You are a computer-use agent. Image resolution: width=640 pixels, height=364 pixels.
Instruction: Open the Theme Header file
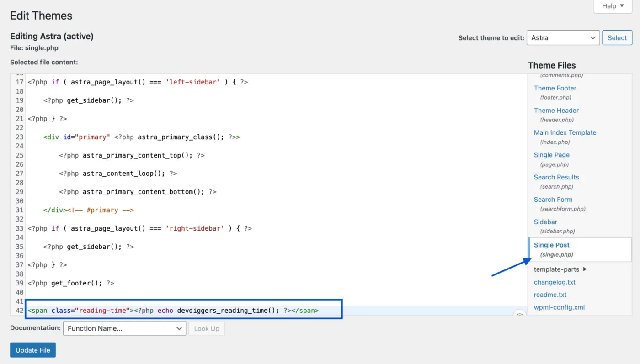point(556,111)
